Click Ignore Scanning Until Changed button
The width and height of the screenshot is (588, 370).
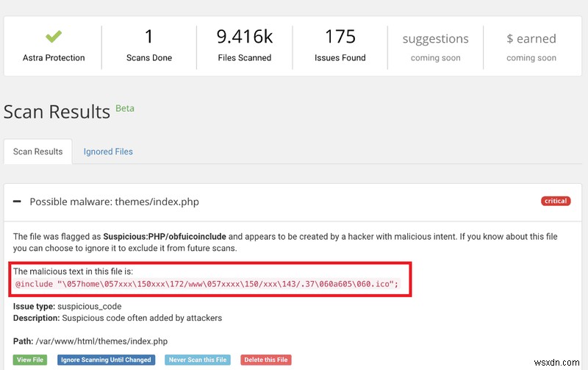(107, 360)
